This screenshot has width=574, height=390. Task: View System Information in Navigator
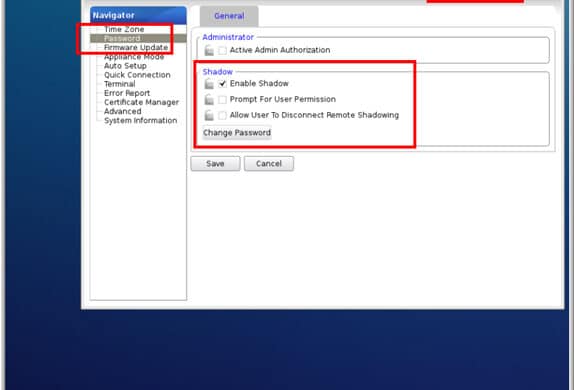coord(141,120)
